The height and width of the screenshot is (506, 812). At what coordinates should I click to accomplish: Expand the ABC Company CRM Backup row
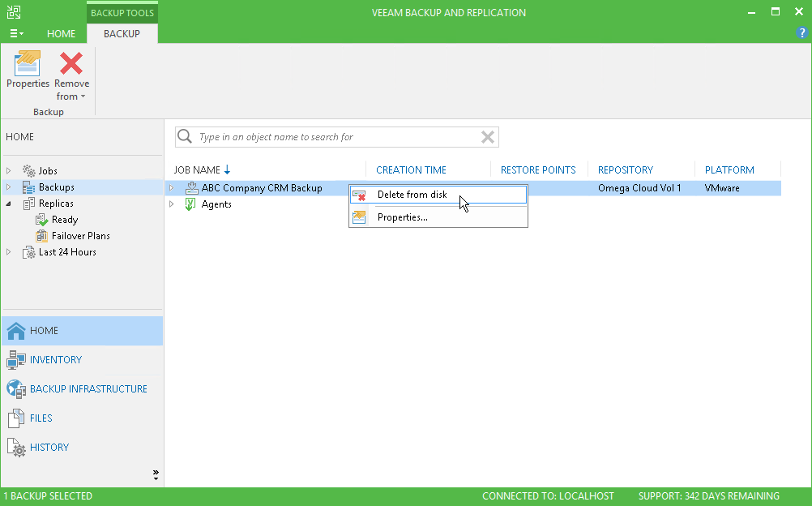(172, 187)
